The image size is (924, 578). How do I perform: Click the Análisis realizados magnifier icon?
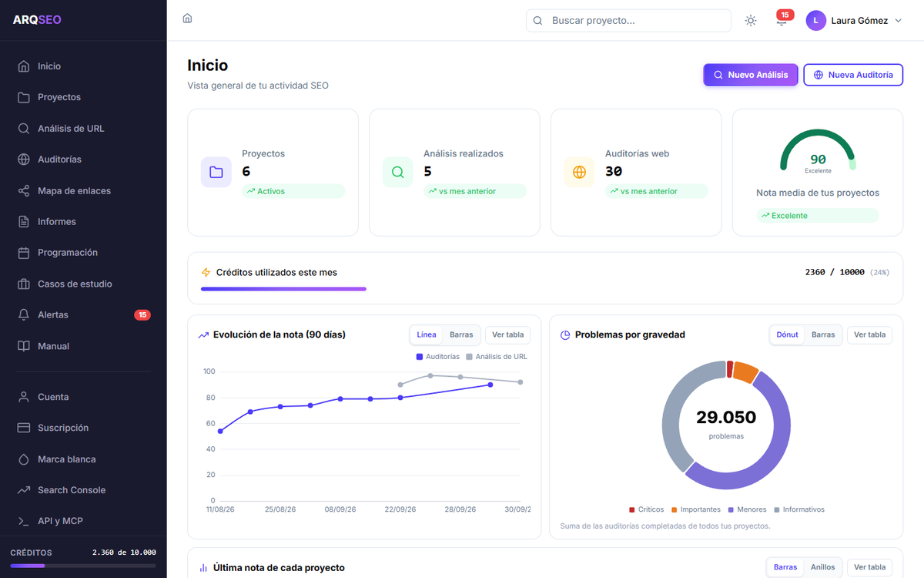coord(398,172)
